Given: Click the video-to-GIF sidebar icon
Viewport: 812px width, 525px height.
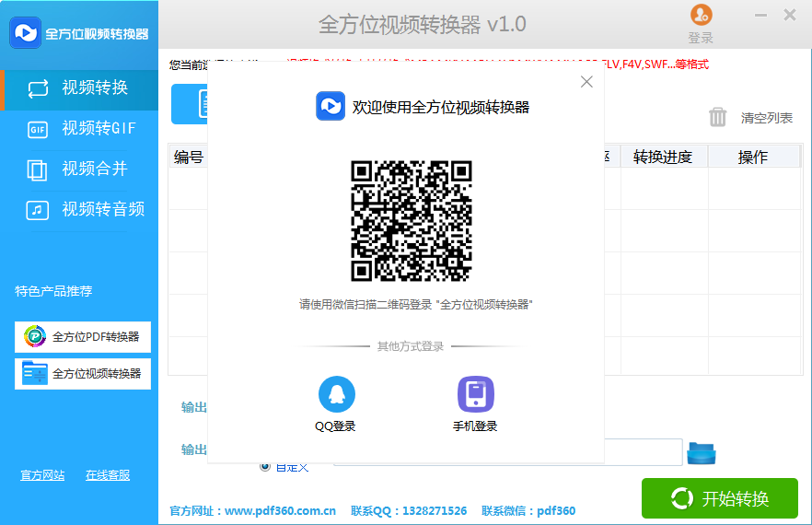Looking at the screenshot, I should [x=38, y=129].
